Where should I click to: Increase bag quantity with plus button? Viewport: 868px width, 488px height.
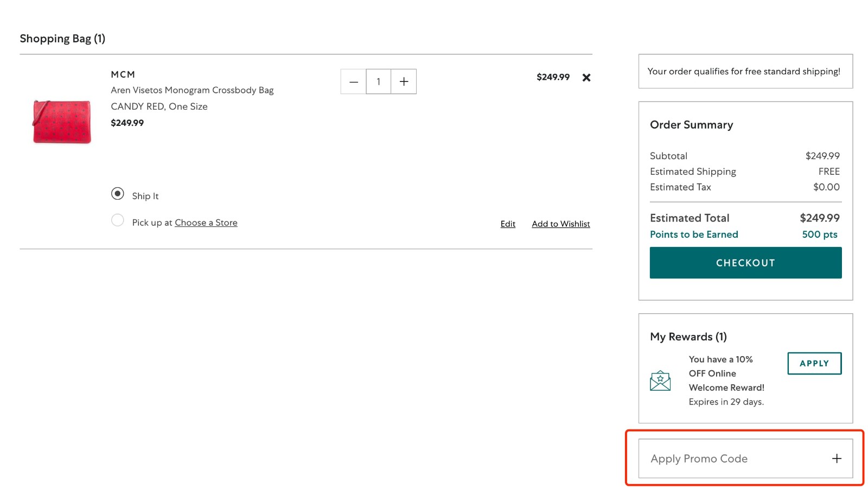(x=404, y=81)
